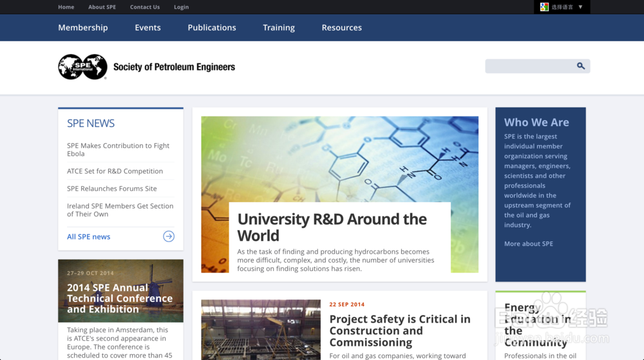
Task: Open ATCE Set for R&D Competition news
Action: (x=115, y=171)
